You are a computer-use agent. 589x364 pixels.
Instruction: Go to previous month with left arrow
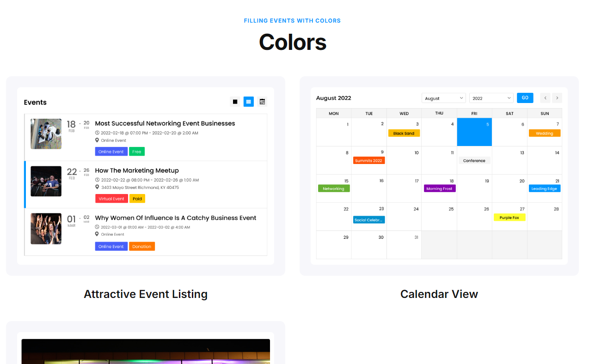click(x=545, y=98)
